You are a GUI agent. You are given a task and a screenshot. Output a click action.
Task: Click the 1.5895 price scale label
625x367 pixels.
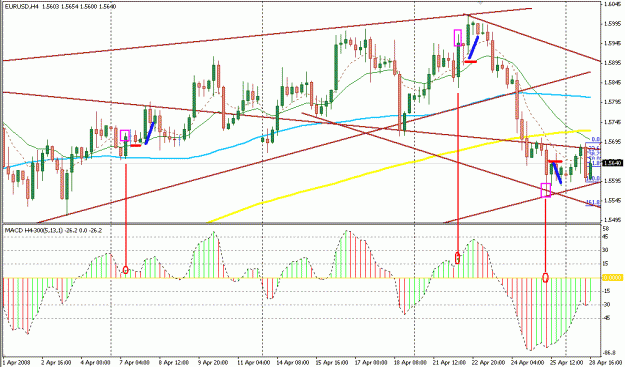[x=612, y=63]
